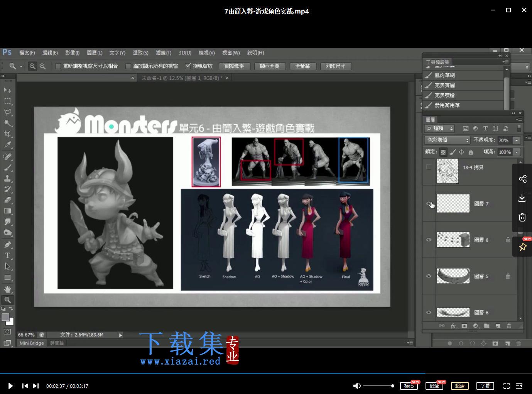Hide 圖層 5 using its eye icon

tap(429, 276)
